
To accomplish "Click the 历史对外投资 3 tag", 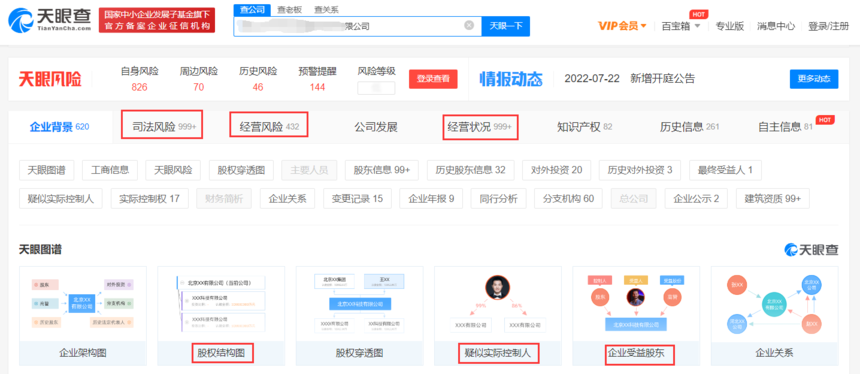I will (x=640, y=170).
